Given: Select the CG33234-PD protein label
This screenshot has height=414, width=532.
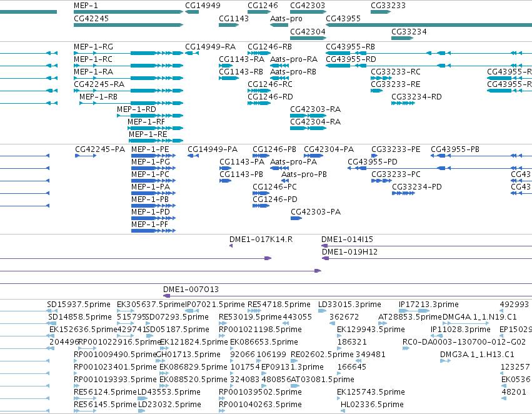Looking at the screenshot, I should [x=417, y=187].
